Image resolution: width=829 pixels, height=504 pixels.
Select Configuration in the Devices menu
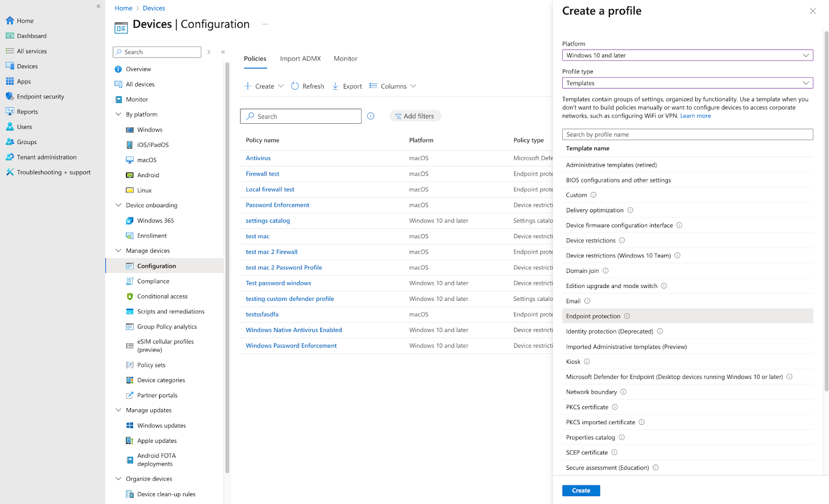(165, 266)
